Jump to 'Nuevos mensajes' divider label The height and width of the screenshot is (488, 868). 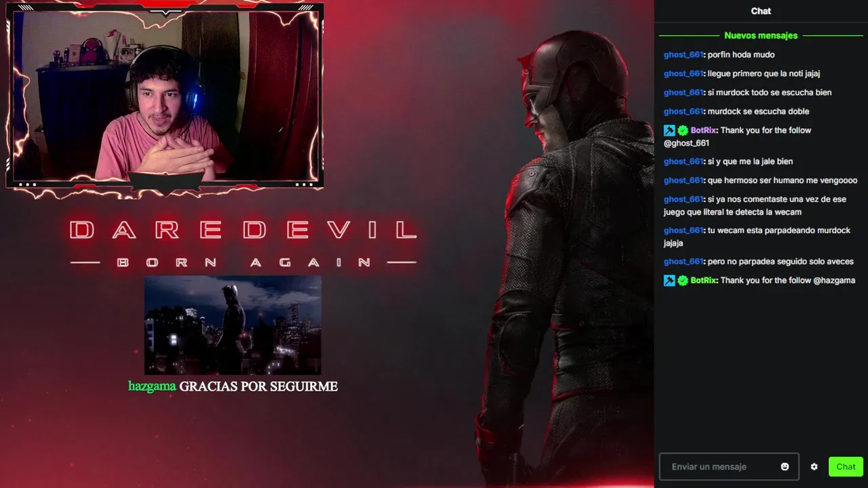coord(761,35)
